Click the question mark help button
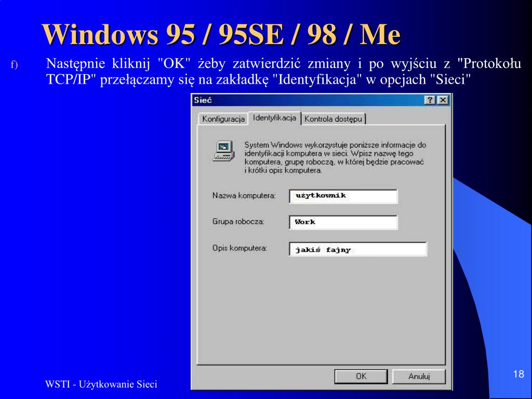 pyautogui.click(x=430, y=100)
